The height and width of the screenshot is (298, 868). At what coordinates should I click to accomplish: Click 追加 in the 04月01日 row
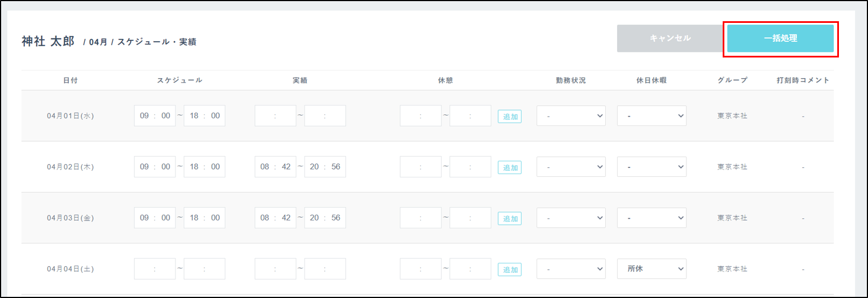[x=510, y=116]
